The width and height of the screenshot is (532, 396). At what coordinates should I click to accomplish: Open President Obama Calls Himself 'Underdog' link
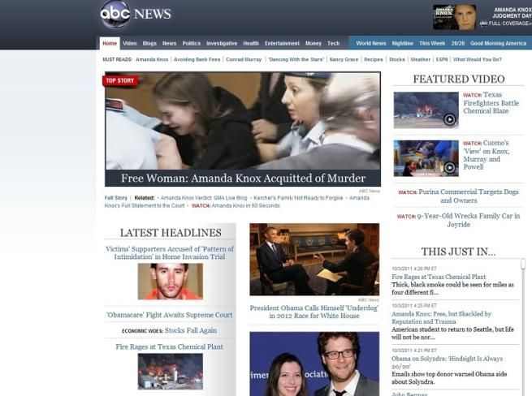pos(314,312)
